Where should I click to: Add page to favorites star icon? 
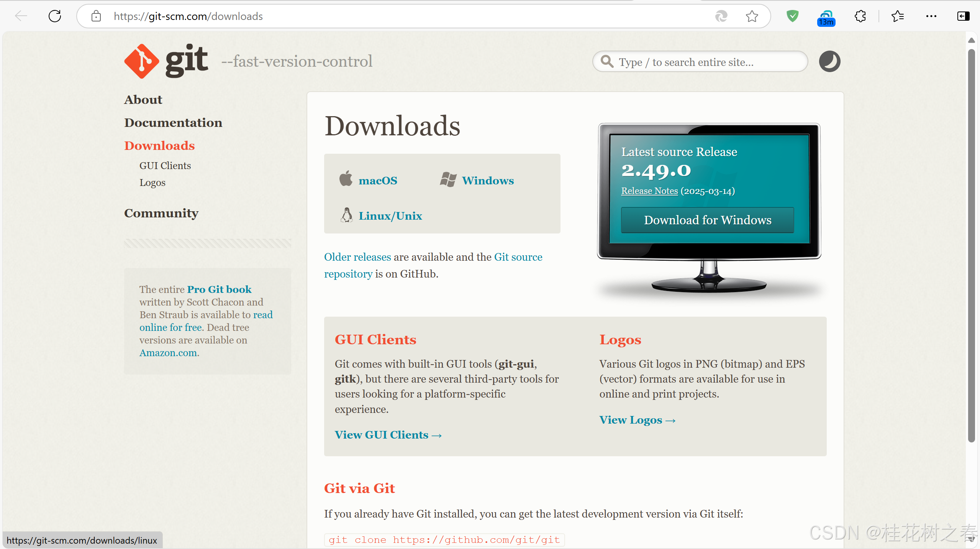point(752,16)
